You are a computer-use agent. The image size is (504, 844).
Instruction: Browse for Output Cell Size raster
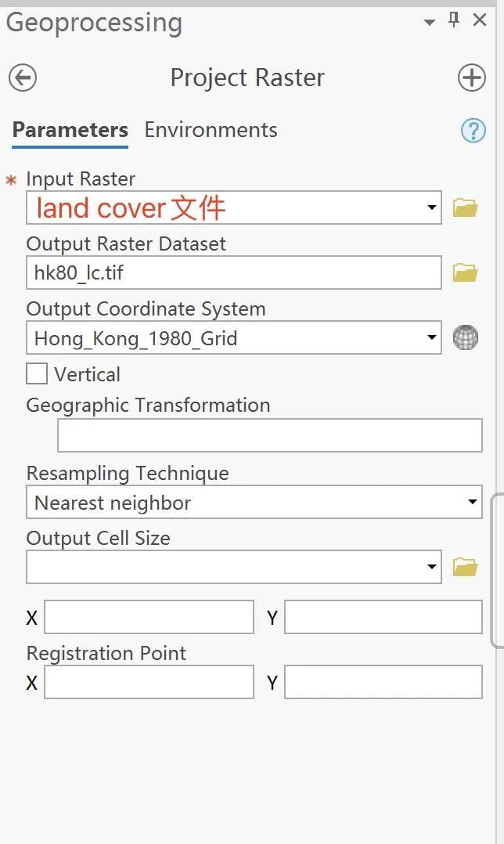pyautogui.click(x=465, y=567)
